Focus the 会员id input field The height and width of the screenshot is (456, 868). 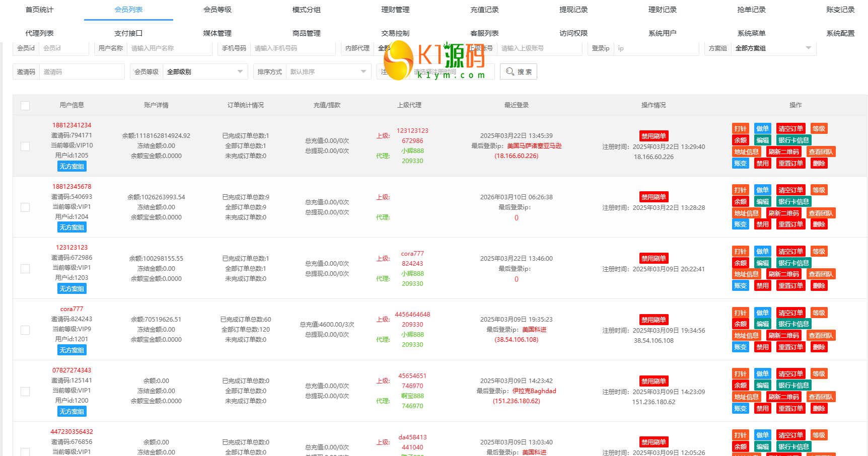[64, 48]
